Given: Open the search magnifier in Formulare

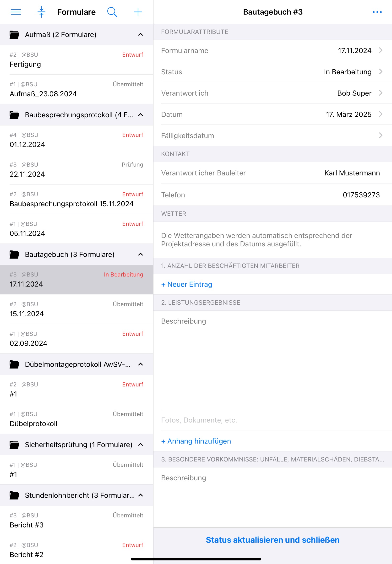Looking at the screenshot, I should (x=112, y=12).
